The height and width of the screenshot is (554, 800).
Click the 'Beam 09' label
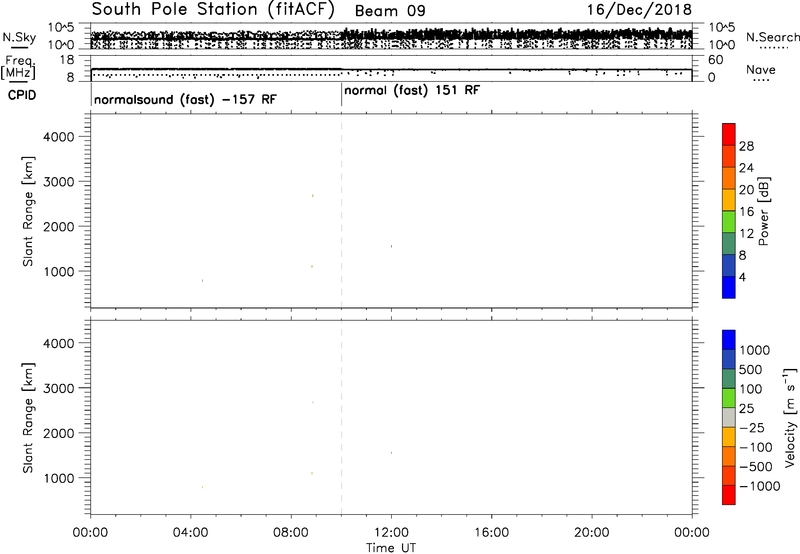[x=390, y=11]
